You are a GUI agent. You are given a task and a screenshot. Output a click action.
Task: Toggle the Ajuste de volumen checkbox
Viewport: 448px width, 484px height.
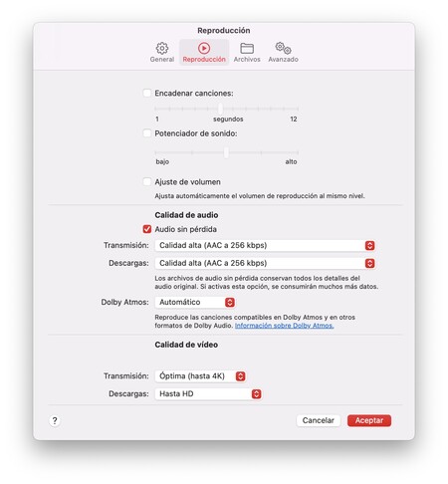click(x=146, y=182)
